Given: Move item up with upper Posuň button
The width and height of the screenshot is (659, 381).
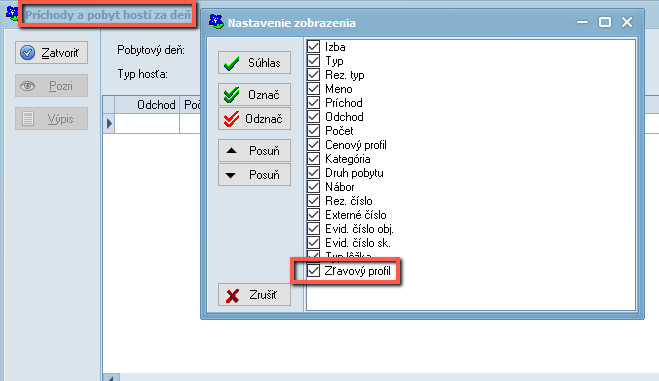Looking at the screenshot, I should [254, 150].
